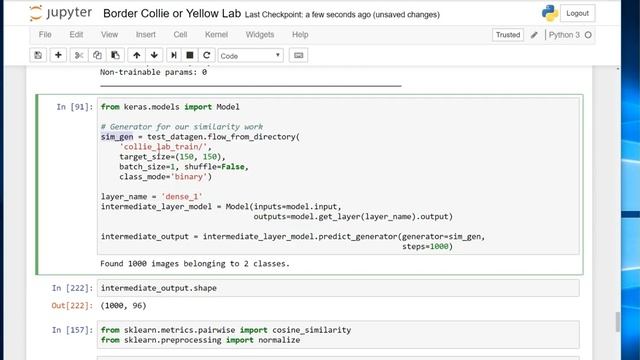
Task: Click output 'Found 1000 images belonging to 2 classes.'
Action: [195, 264]
